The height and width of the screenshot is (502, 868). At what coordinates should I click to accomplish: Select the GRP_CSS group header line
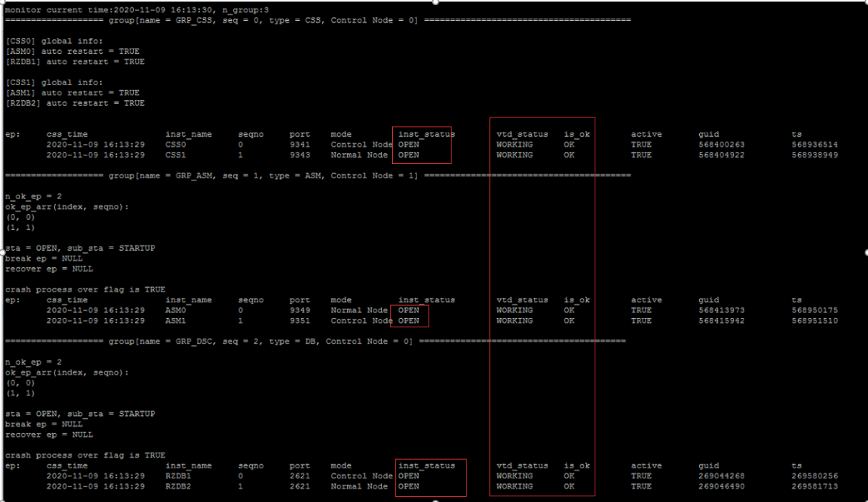coord(318,20)
